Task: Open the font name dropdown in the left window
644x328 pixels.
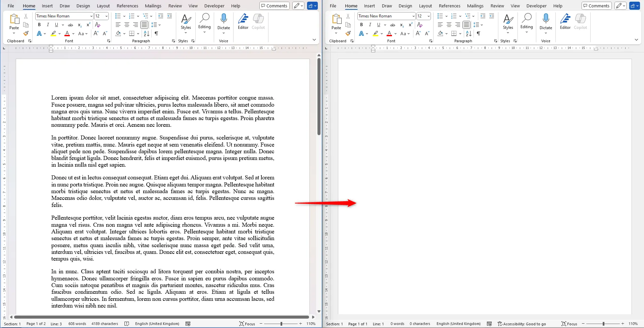Action: click(x=91, y=16)
